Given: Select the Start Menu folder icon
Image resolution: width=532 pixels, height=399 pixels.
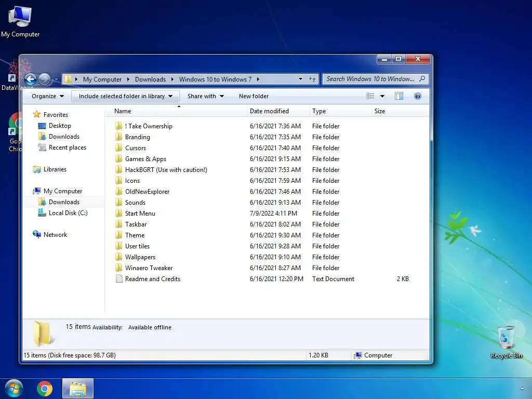Looking at the screenshot, I should tap(118, 213).
